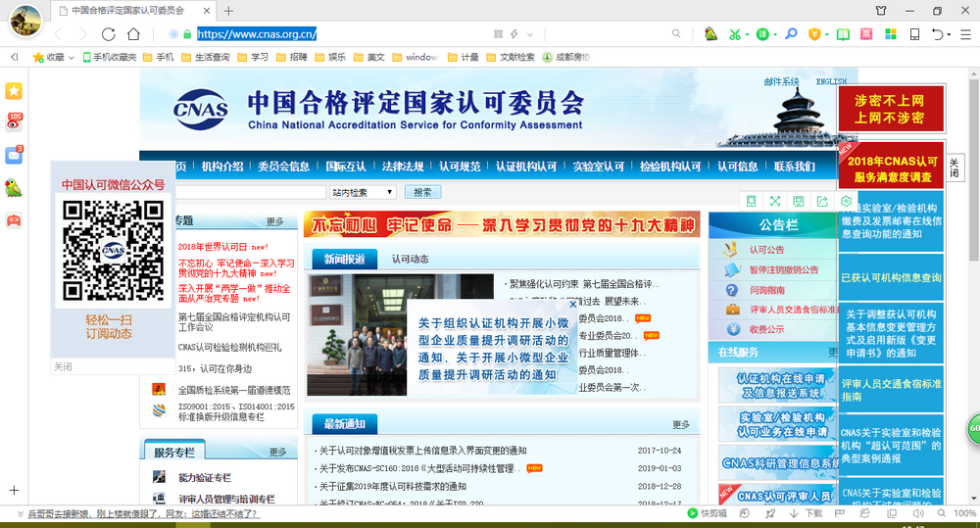Expand the 收藏 bookmarks dropdown arrow

coord(72,58)
